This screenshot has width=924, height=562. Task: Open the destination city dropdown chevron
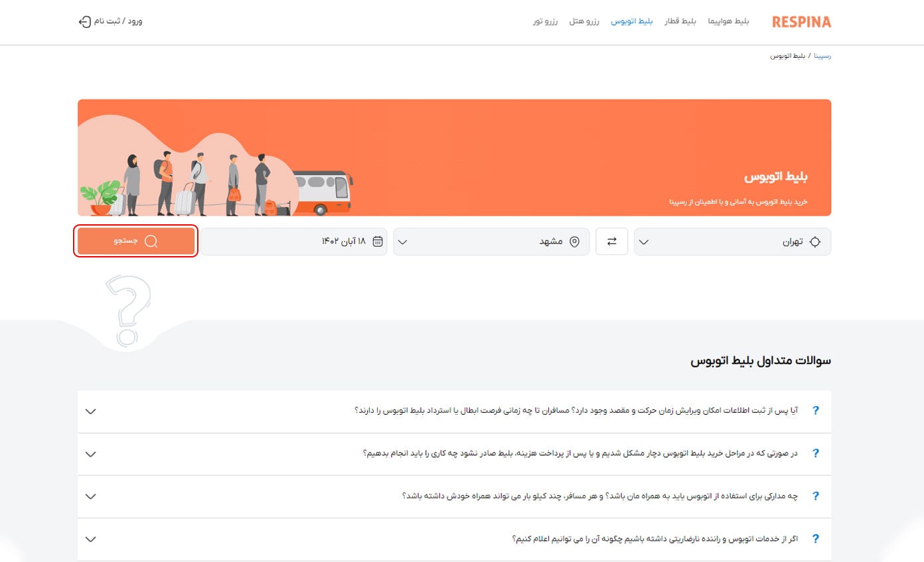[402, 242]
